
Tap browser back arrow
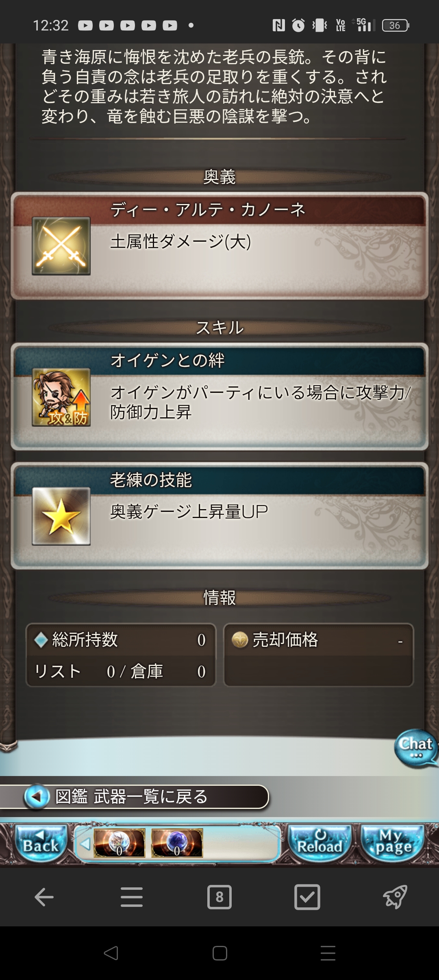pos(44,897)
